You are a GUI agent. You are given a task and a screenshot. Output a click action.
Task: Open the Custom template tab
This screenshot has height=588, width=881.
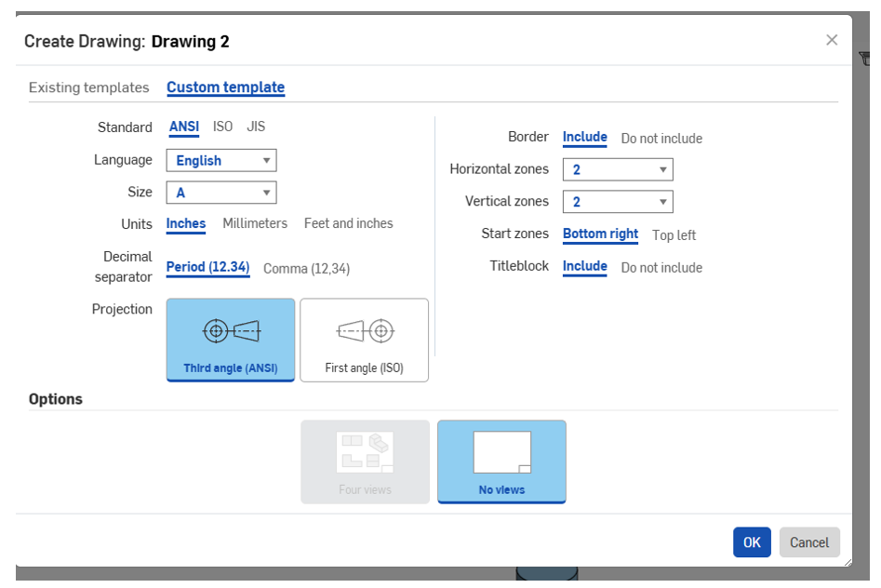pos(225,87)
